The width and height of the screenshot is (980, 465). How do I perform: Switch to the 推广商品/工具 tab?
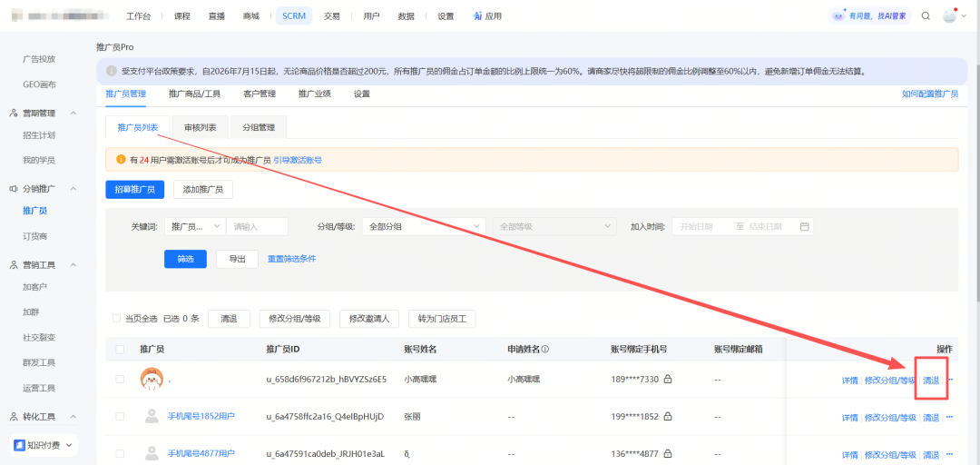tap(194, 94)
